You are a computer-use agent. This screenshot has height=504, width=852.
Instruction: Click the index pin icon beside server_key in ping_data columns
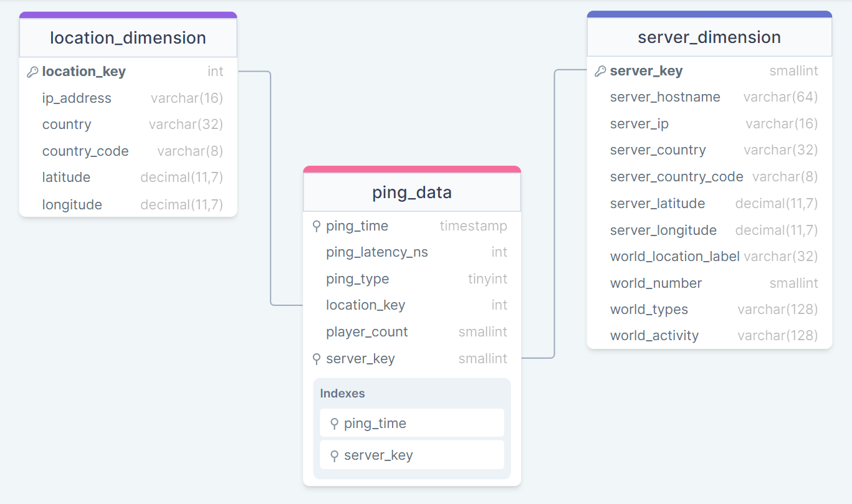click(x=317, y=359)
